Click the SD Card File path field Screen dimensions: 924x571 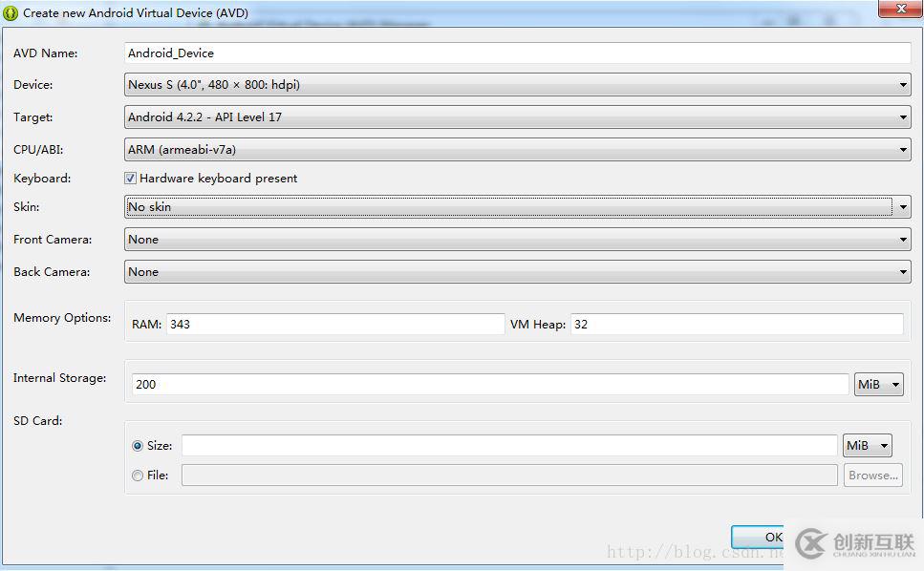[x=509, y=476]
